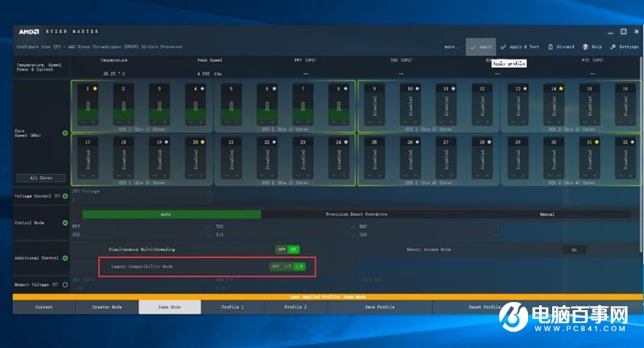
Task: Open the Memory Access Mode selector
Action: click(574, 250)
